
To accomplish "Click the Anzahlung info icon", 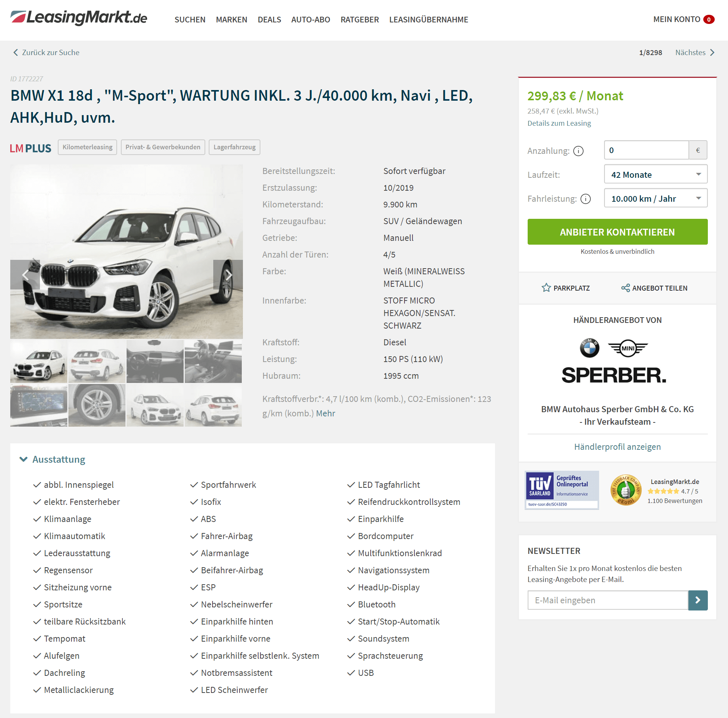I will pyautogui.click(x=578, y=151).
